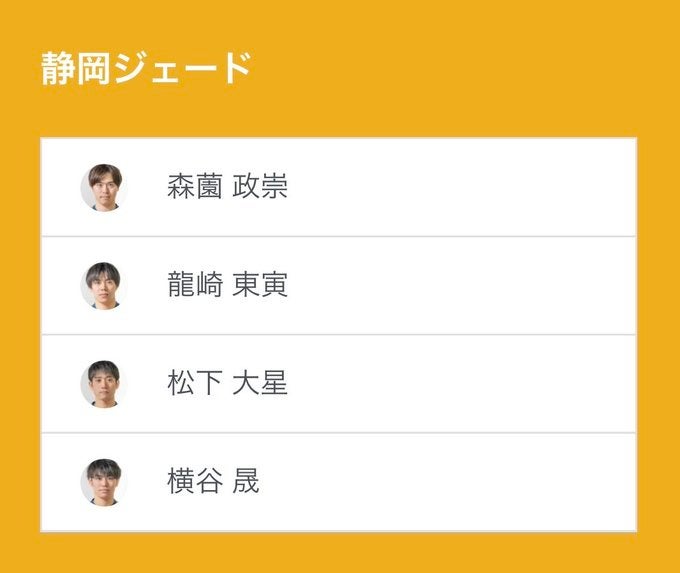
Task: Tap the surname 松下 in the list
Action: click(x=194, y=383)
